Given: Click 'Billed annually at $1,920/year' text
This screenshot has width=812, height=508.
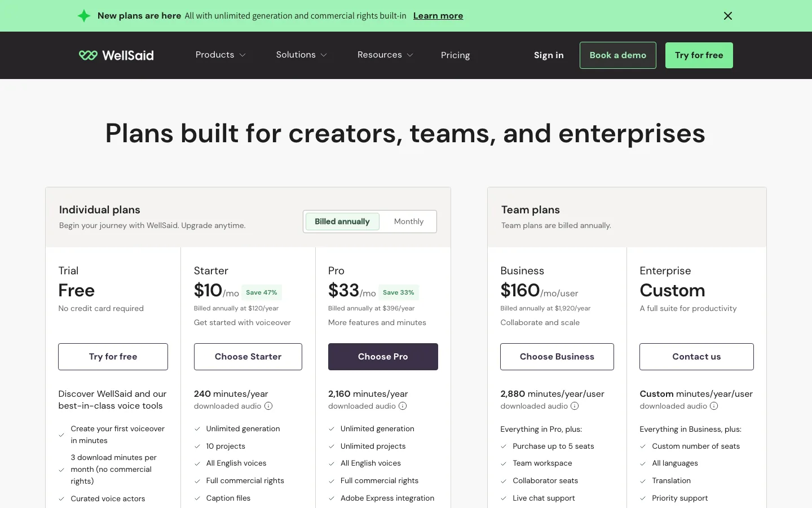Looking at the screenshot, I should tap(545, 308).
